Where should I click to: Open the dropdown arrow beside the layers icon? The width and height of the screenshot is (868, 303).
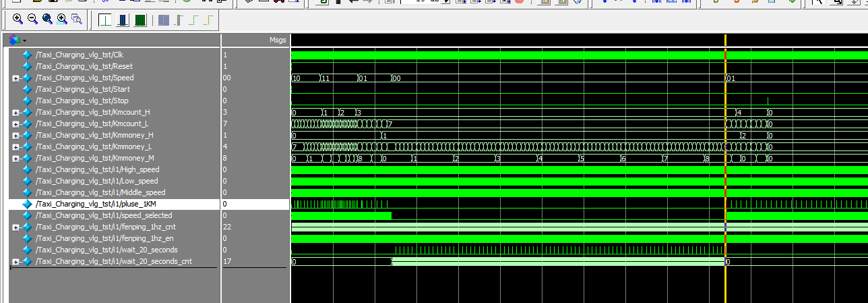(x=24, y=41)
